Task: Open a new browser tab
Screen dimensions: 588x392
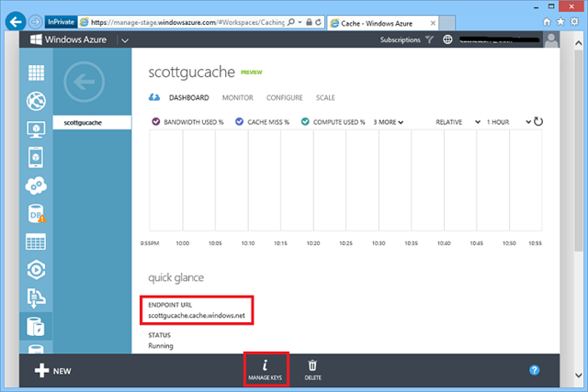Action: point(447,23)
